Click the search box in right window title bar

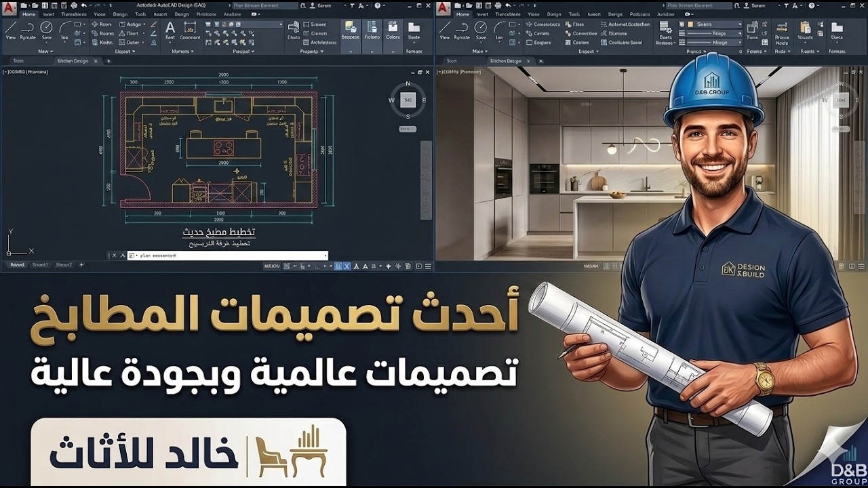click(x=698, y=5)
